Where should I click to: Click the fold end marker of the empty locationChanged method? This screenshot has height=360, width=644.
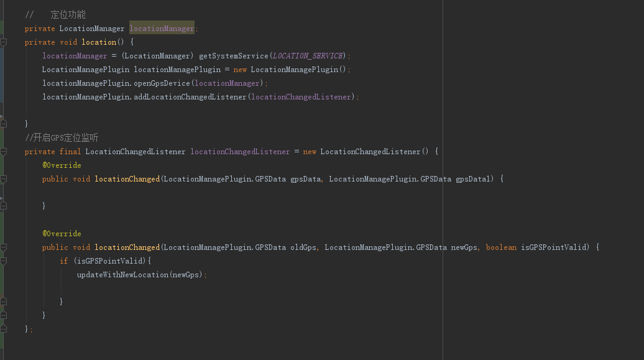(3, 205)
